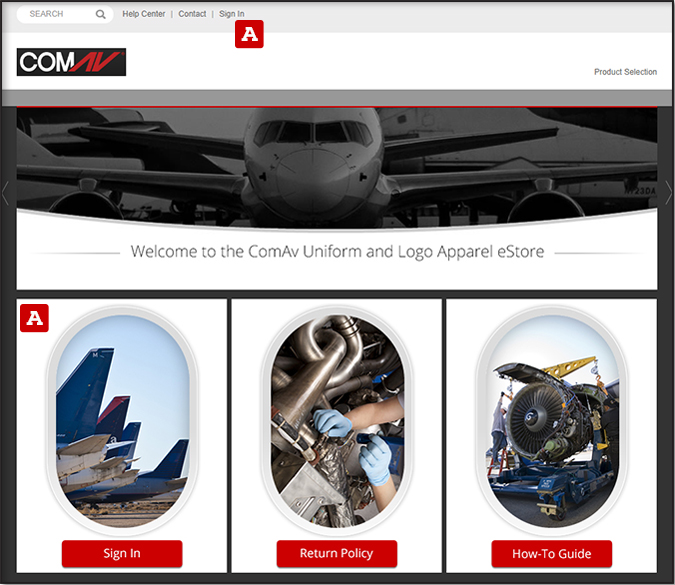Click the ComAv logo
The width and height of the screenshot is (675, 585).
click(71, 62)
